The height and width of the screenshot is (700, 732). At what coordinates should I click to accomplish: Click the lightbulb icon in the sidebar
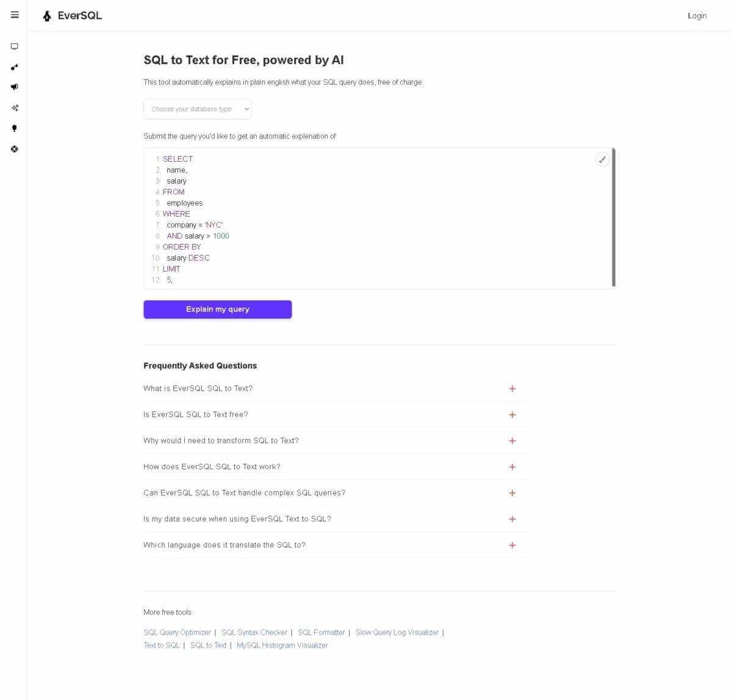click(15, 128)
